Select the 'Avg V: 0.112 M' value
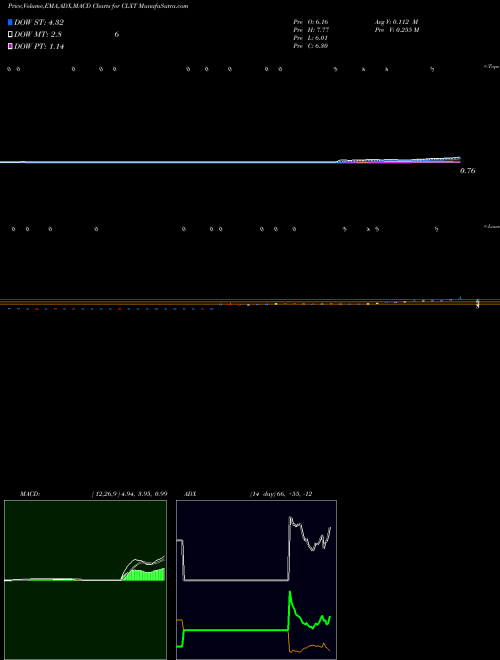Screen dimensions: 500x660 pyautogui.click(x=396, y=22)
